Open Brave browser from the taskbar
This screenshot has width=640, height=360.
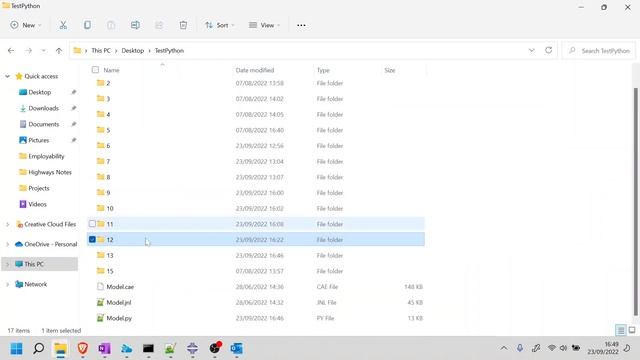coord(82,349)
